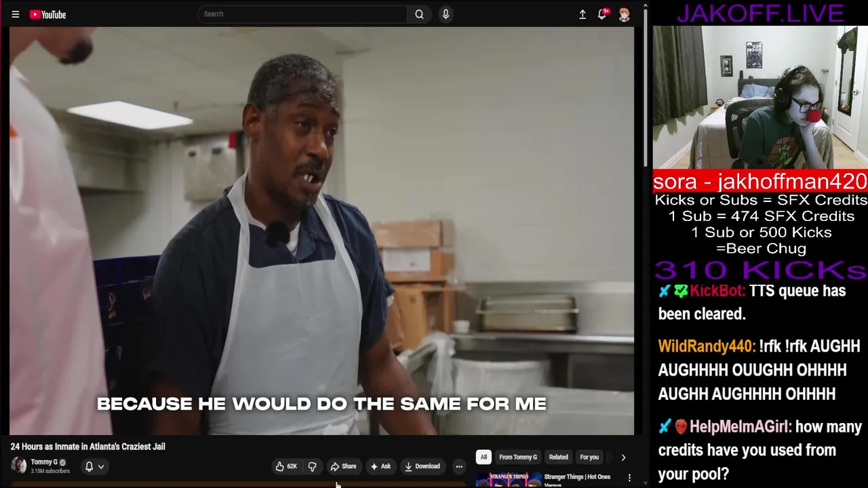868x488 pixels.
Task: Click the streamer webcam feed
Action: click(x=760, y=97)
